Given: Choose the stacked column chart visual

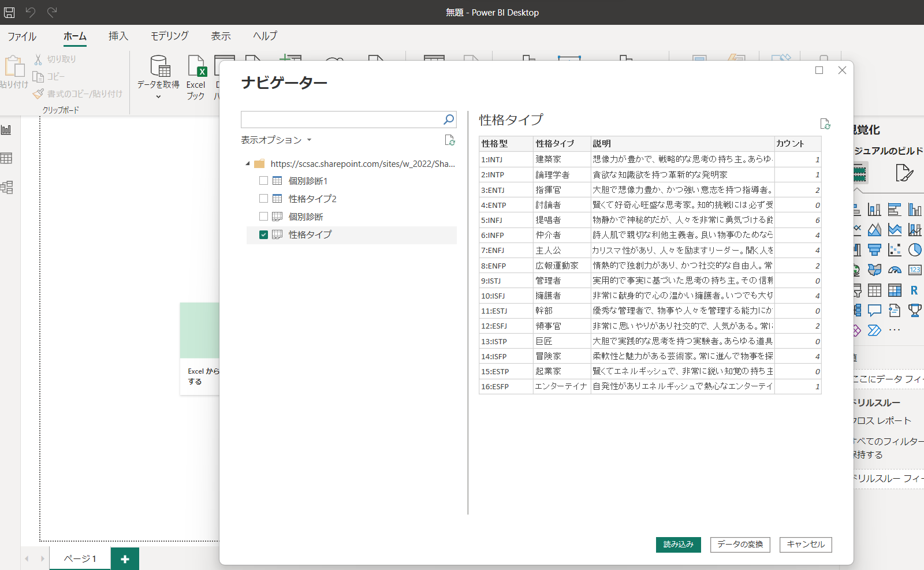Looking at the screenshot, I should point(875,210).
